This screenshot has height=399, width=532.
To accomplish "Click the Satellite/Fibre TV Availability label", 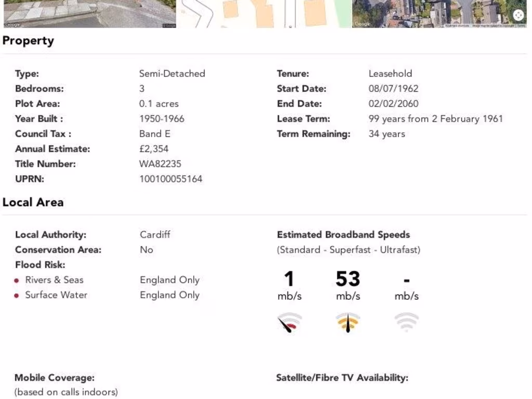I will pyautogui.click(x=342, y=378).
